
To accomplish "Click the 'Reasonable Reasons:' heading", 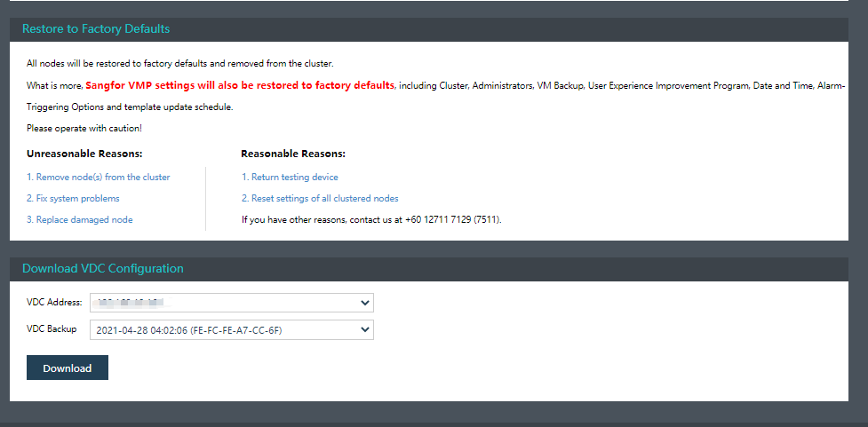I will (x=293, y=154).
